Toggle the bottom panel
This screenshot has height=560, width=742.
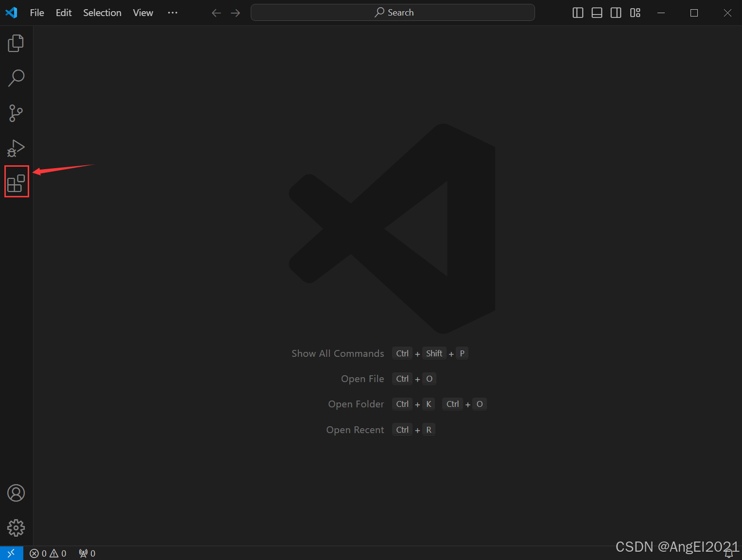[x=597, y=13]
